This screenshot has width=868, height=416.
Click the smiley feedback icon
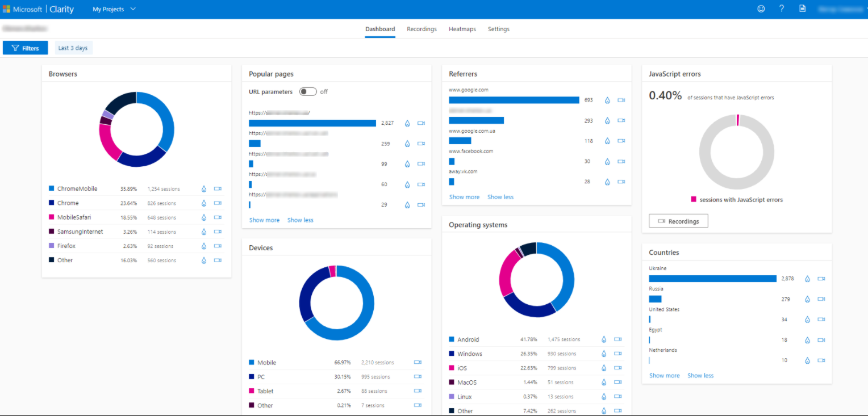pos(761,9)
